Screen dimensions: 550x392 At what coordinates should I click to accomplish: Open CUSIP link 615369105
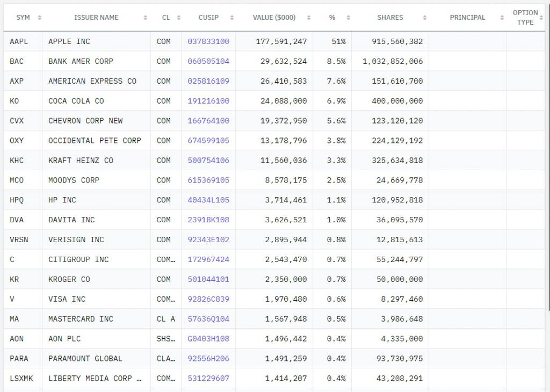pyautogui.click(x=208, y=180)
